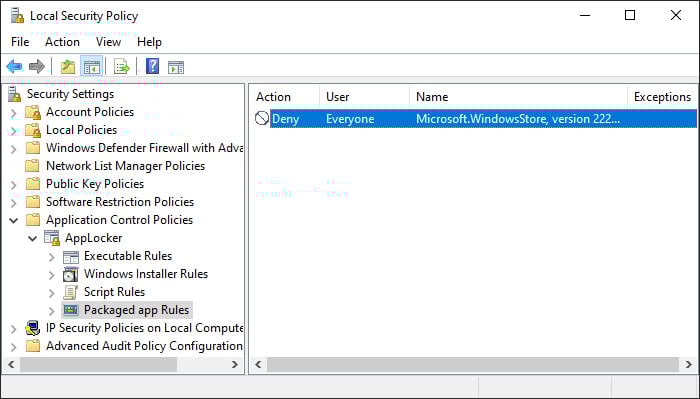Select the Microsoft.WindowsStore rule name
This screenshot has height=399, width=700.
518,119
